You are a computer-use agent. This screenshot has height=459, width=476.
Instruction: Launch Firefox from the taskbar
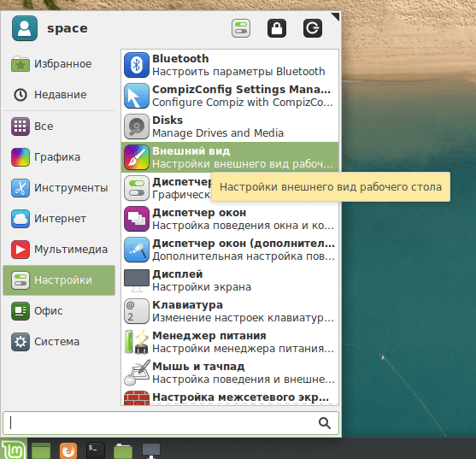68,450
